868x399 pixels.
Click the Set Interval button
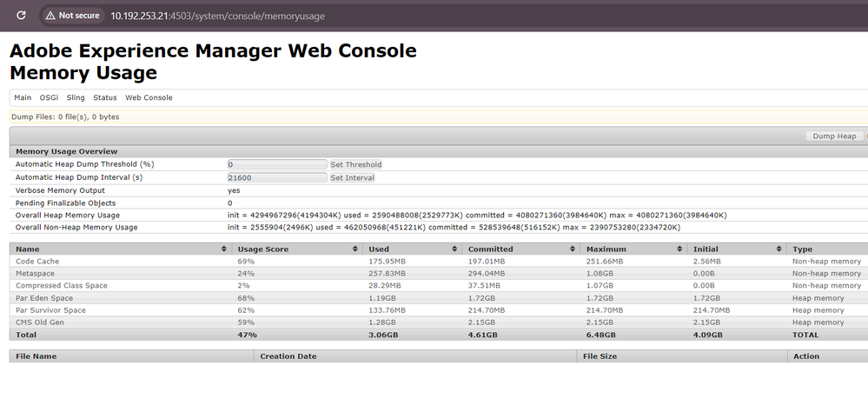(352, 177)
